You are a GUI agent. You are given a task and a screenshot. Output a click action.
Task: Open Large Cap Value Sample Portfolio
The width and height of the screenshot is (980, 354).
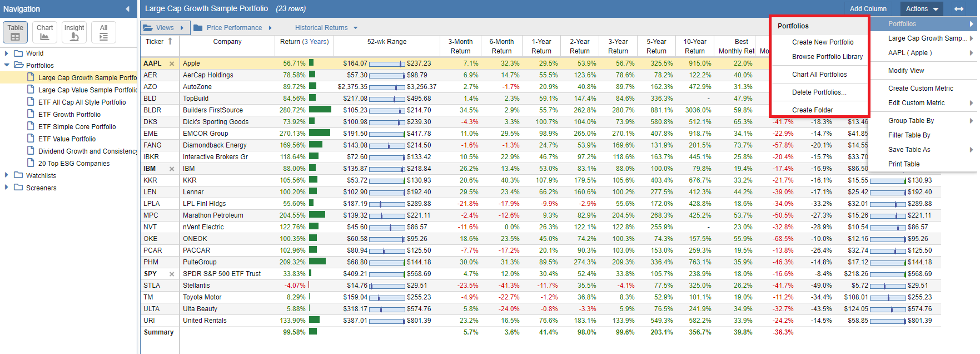(87, 90)
